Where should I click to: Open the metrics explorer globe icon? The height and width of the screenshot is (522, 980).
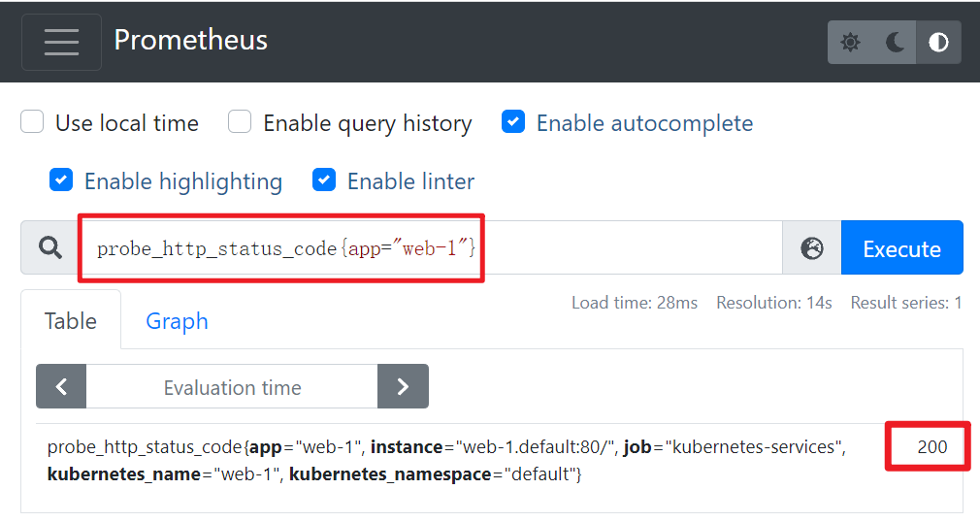(811, 248)
